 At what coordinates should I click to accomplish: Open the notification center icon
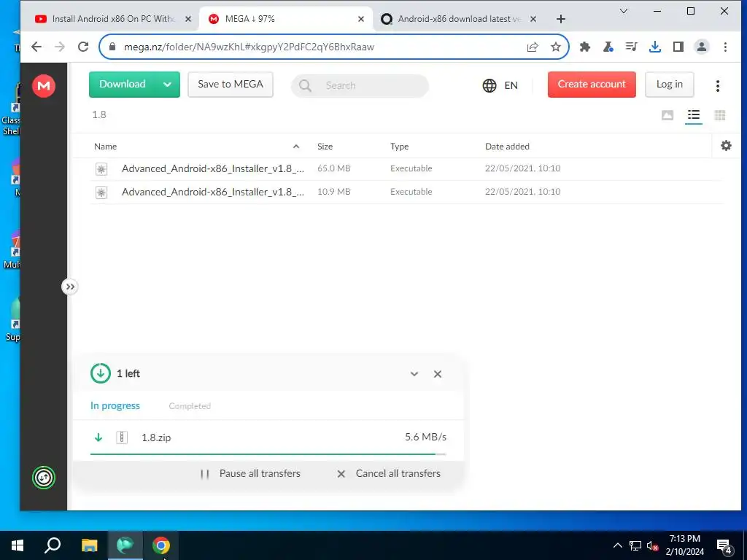[x=724, y=547]
